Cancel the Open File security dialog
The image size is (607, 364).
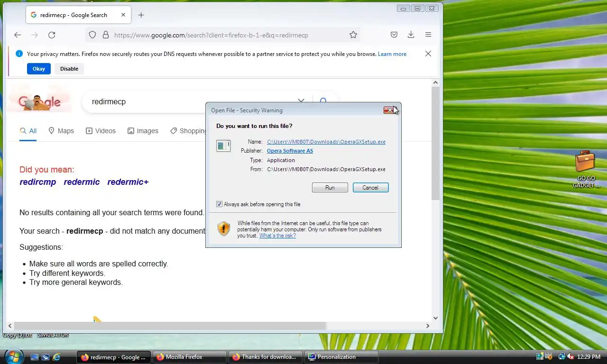click(371, 188)
